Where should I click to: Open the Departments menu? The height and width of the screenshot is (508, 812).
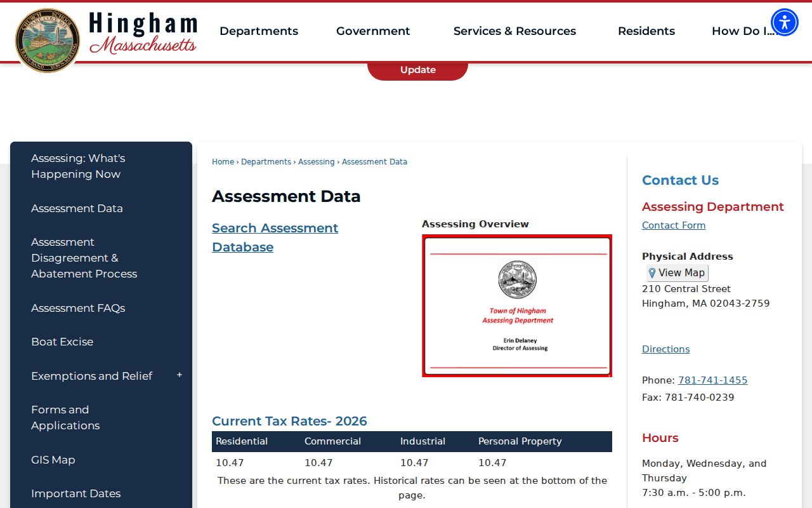point(259,31)
